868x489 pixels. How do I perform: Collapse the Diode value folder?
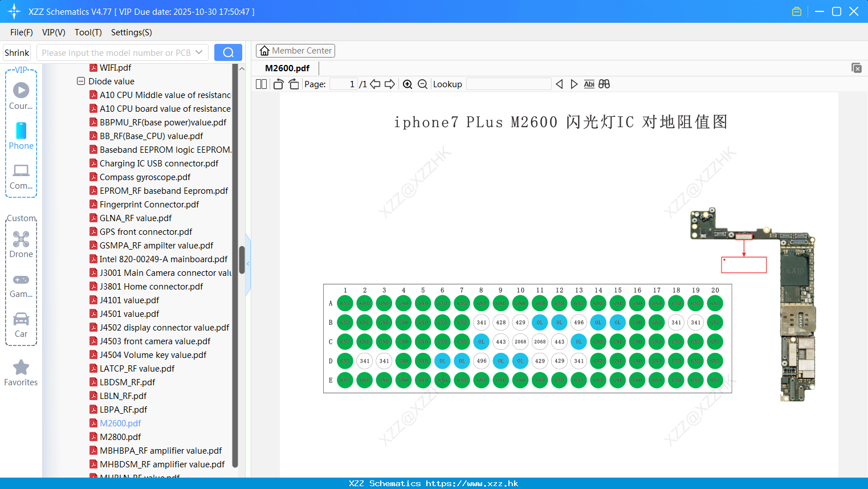pyautogui.click(x=81, y=81)
